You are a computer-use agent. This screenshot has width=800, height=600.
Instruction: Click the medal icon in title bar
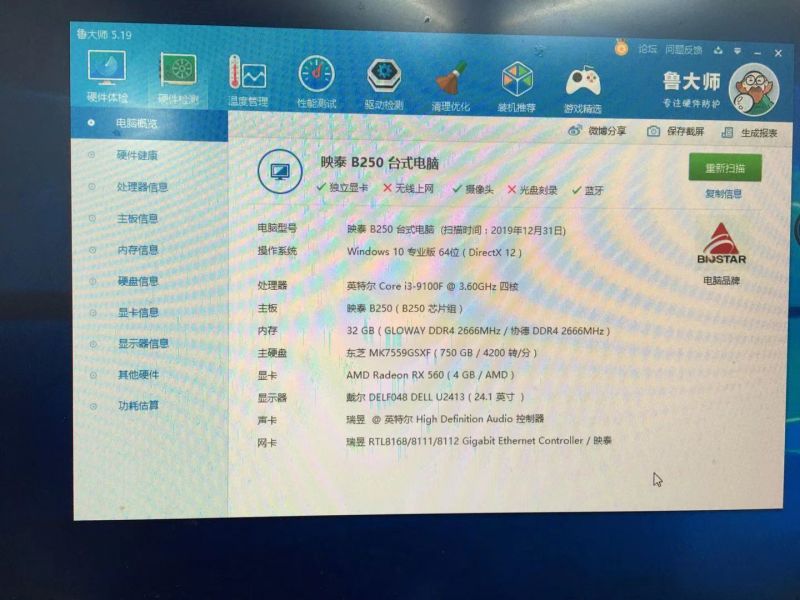[621, 48]
